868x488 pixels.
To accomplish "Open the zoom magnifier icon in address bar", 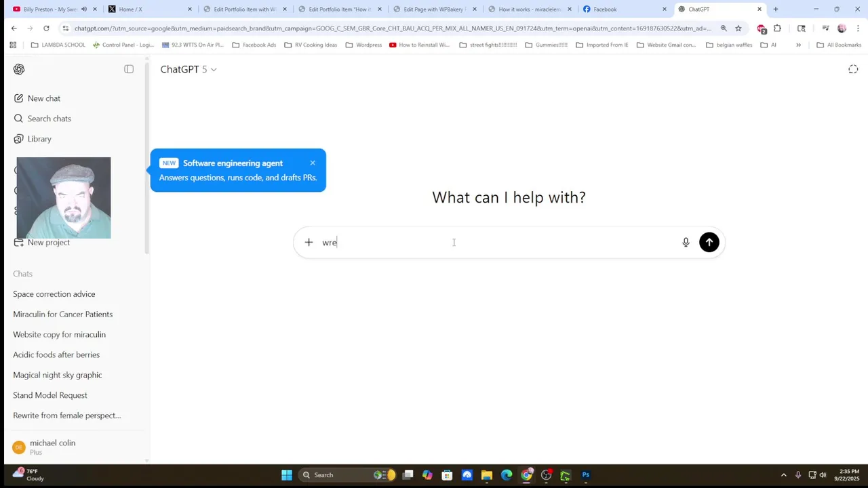I will click(x=724, y=28).
